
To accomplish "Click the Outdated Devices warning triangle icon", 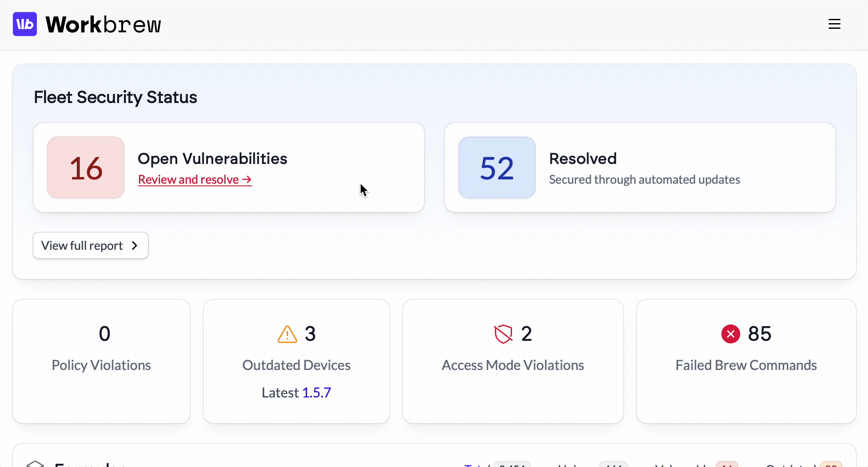I will (x=287, y=334).
